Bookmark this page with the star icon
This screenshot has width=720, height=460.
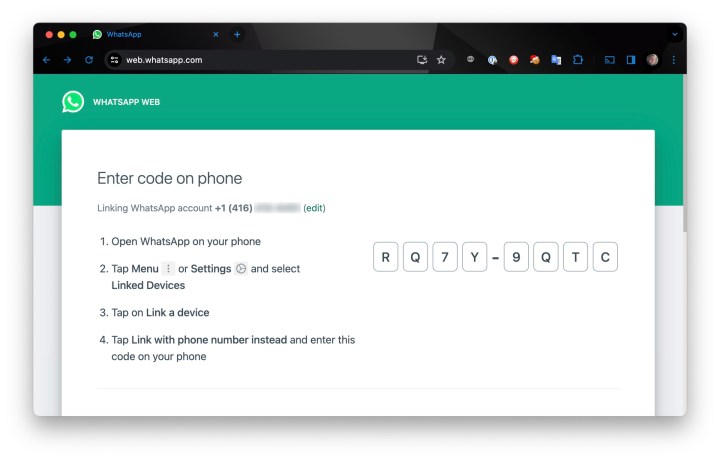click(441, 60)
